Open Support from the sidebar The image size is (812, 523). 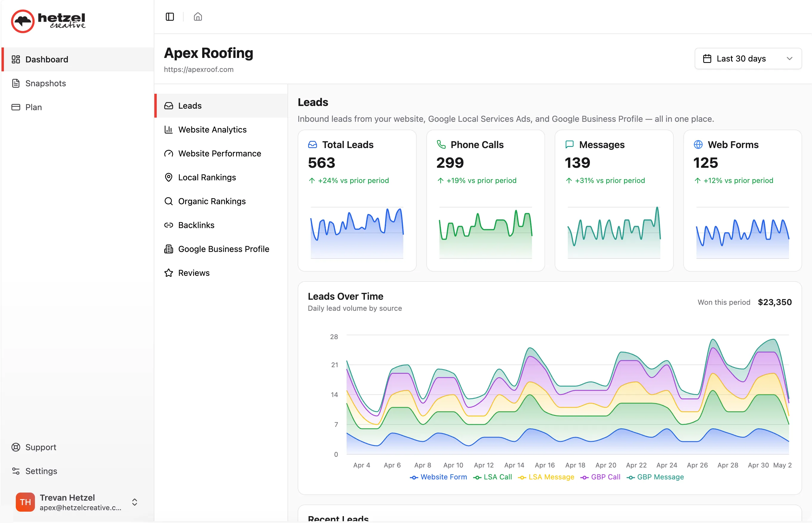pyautogui.click(x=77, y=447)
